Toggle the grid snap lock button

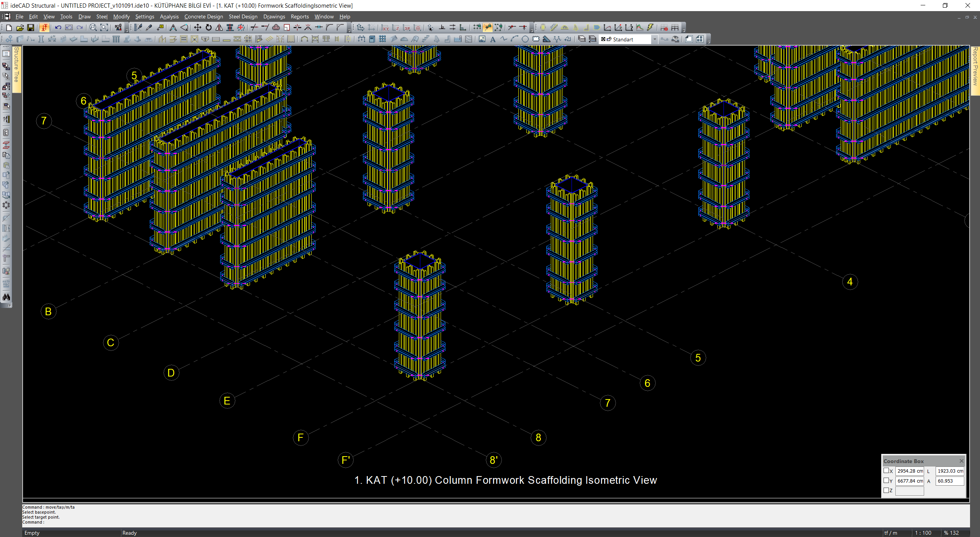(x=477, y=28)
